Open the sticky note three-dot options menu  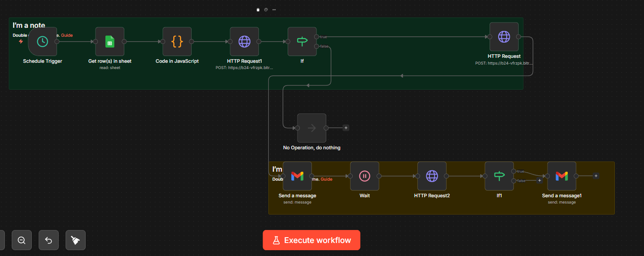[274, 9]
